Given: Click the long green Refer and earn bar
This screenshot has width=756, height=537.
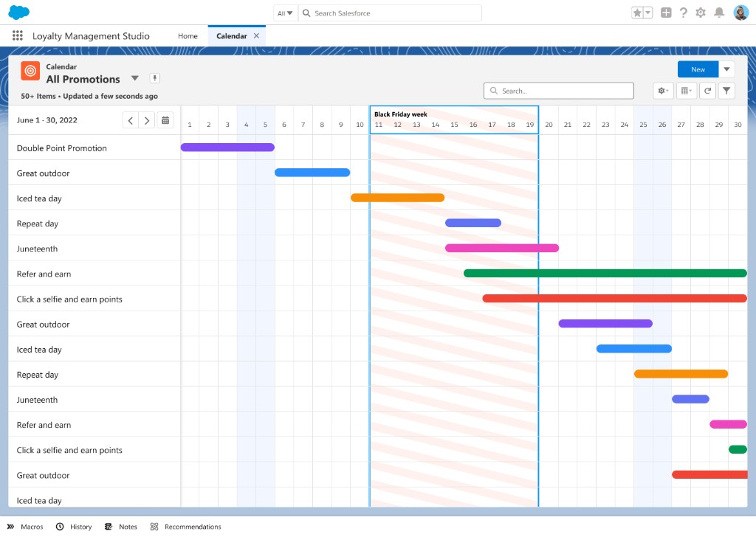Looking at the screenshot, I should coord(605,273).
